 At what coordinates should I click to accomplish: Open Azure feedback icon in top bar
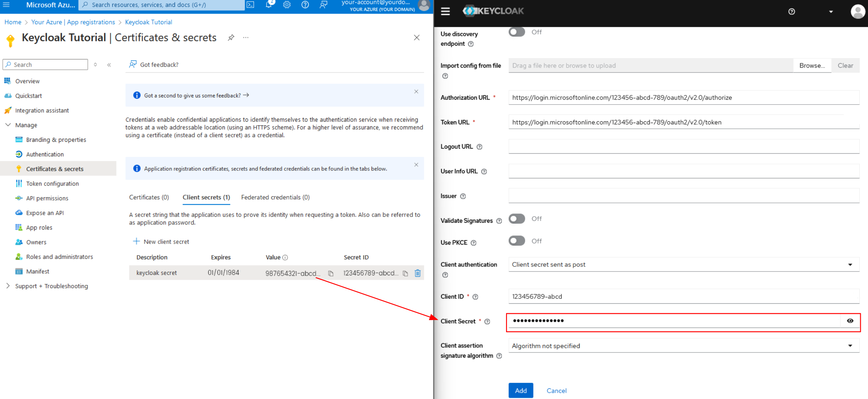click(x=323, y=5)
